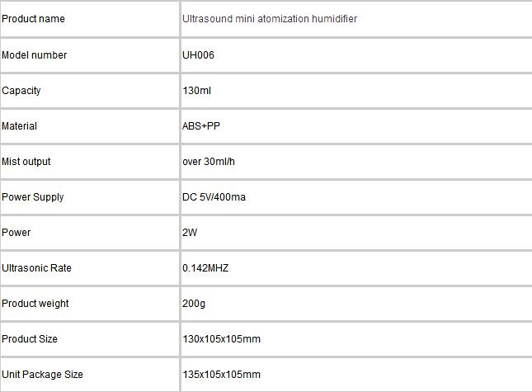Select the 2W power value
The width and height of the screenshot is (532, 392).
(190, 233)
